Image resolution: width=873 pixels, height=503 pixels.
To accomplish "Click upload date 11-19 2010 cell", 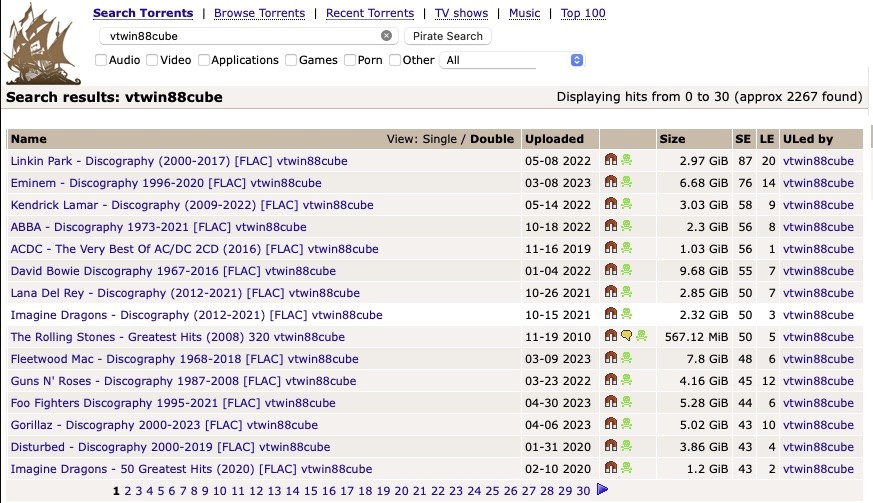I will pos(558,337).
